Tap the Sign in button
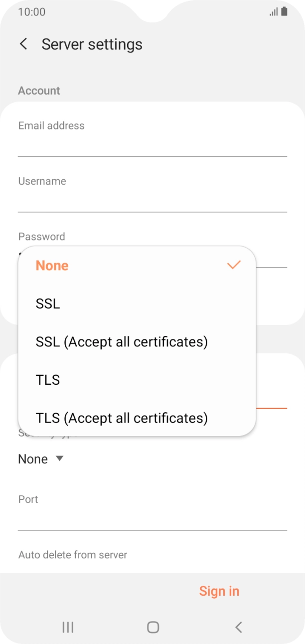Image resolution: width=305 pixels, height=644 pixels. point(219,591)
